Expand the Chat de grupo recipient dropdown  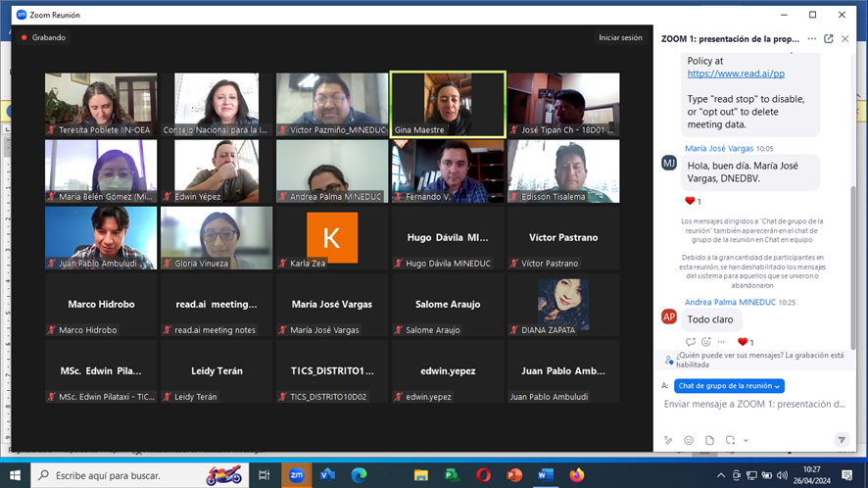click(730, 386)
